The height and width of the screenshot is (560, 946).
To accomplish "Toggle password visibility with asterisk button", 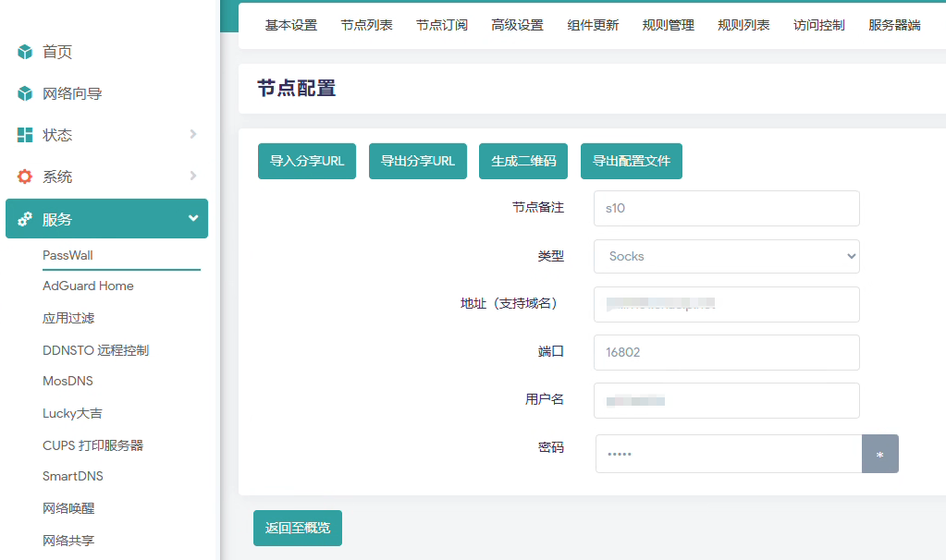I will click(x=879, y=455).
